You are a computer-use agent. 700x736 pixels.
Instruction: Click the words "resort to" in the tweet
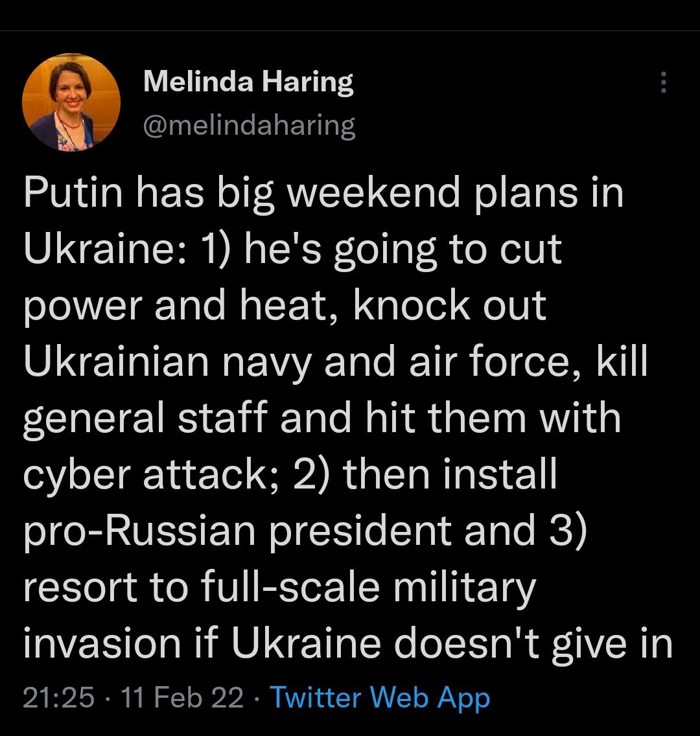(x=106, y=587)
